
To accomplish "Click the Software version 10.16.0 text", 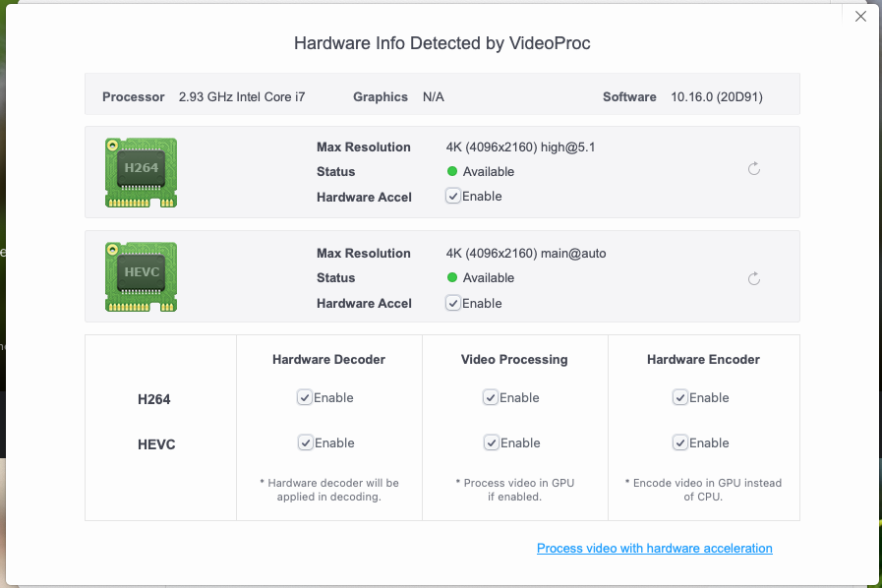I will [x=717, y=97].
